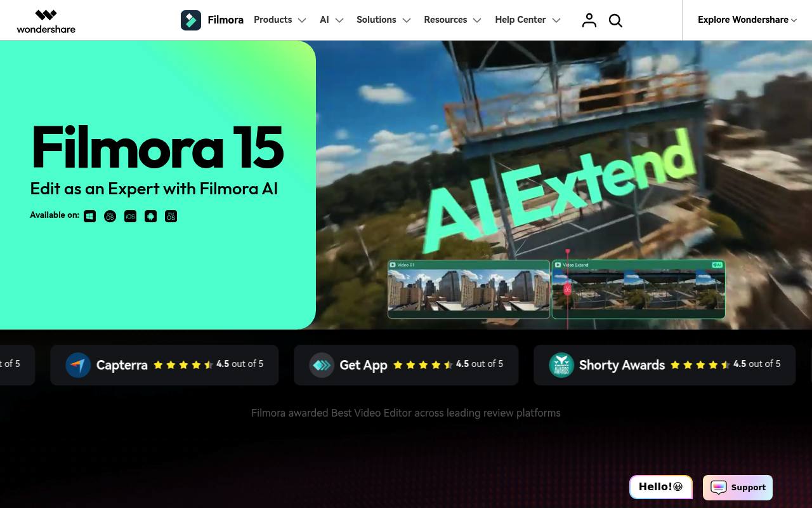Click the Video Extend clip thumbnail
812x508 pixels.
638,289
